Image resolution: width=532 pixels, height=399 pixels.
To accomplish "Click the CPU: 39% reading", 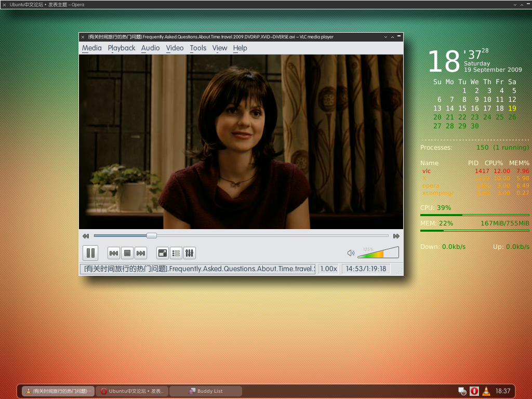I will click(436, 208).
